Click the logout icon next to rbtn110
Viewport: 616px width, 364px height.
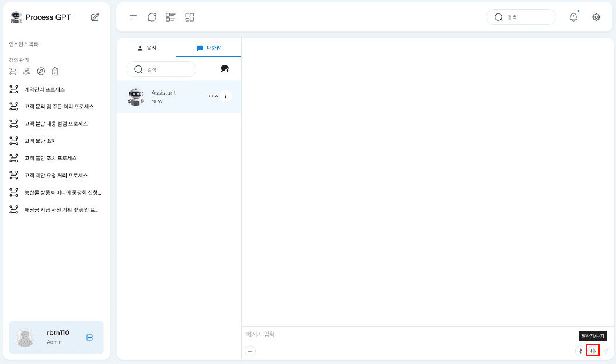coord(90,337)
